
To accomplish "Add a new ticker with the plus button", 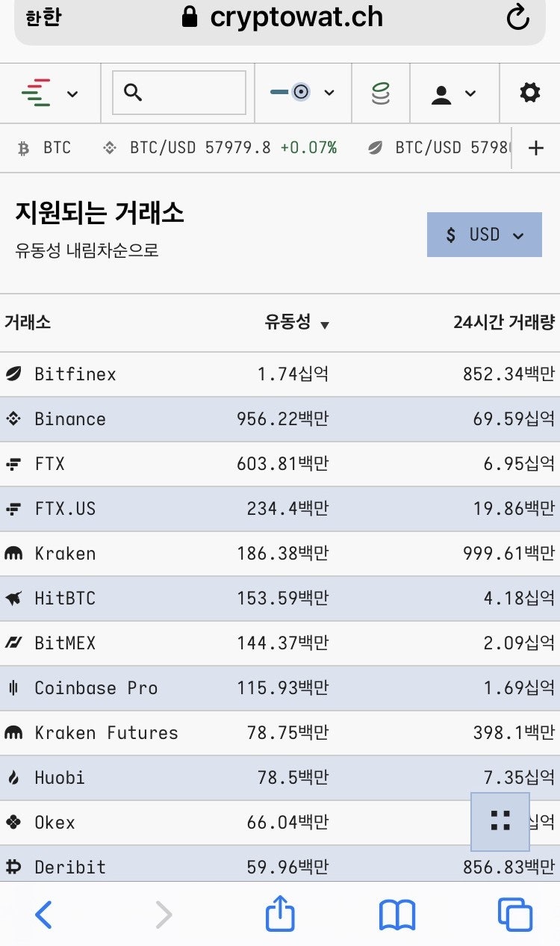I will (x=536, y=147).
